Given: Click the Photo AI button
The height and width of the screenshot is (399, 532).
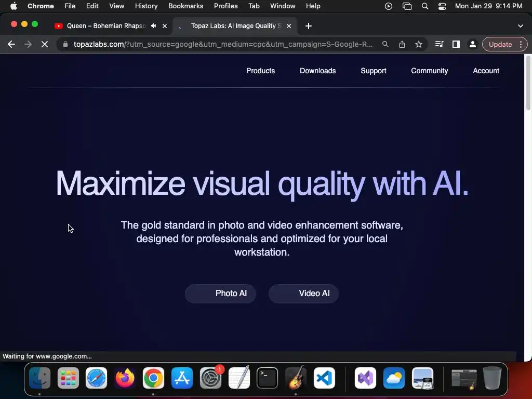Looking at the screenshot, I should point(220,294).
